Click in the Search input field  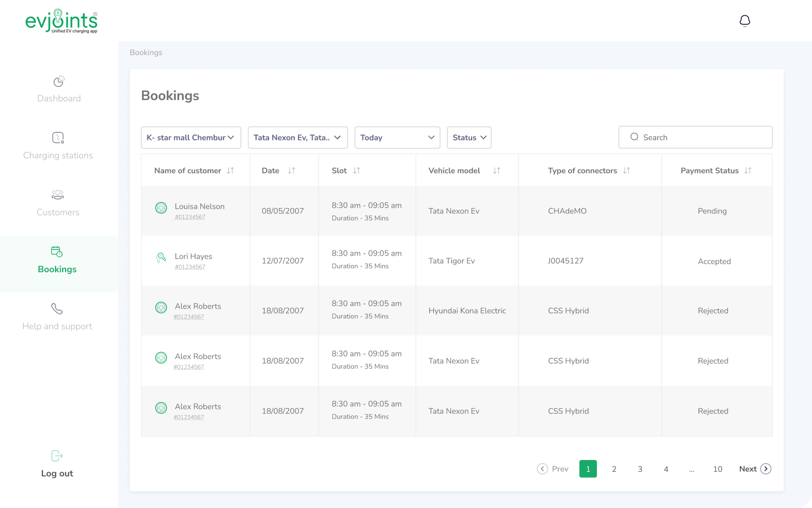[702, 137]
